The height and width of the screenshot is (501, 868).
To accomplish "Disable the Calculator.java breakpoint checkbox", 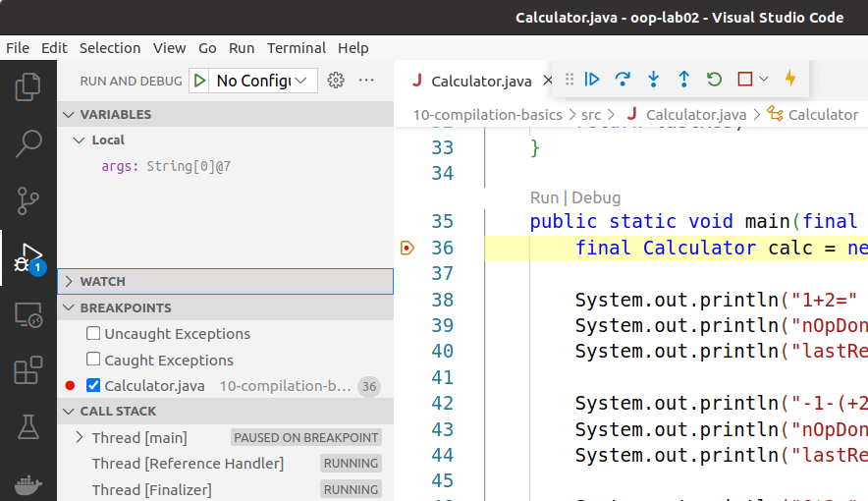I will click(x=93, y=386).
